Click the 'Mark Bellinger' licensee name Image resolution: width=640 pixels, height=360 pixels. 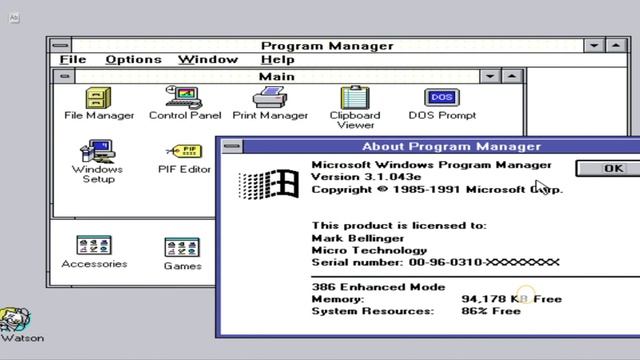(x=358, y=238)
